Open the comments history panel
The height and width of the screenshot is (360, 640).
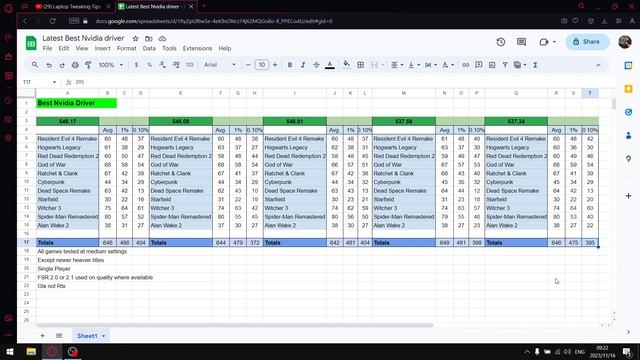(x=521, y=42)
